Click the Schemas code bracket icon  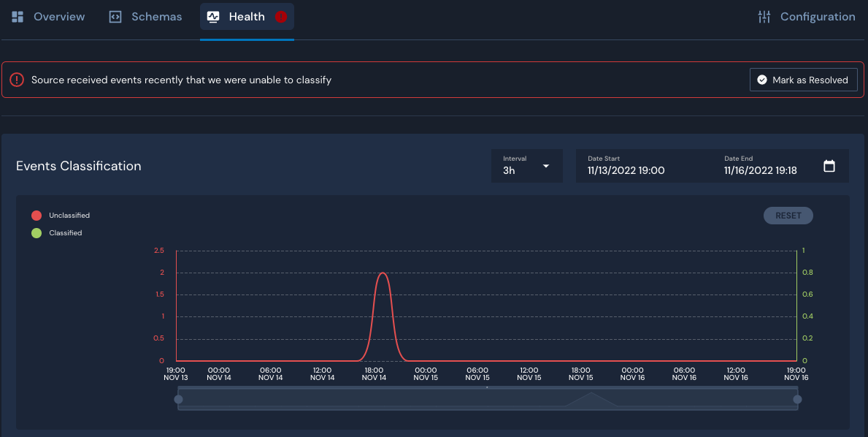click(115, 17)
